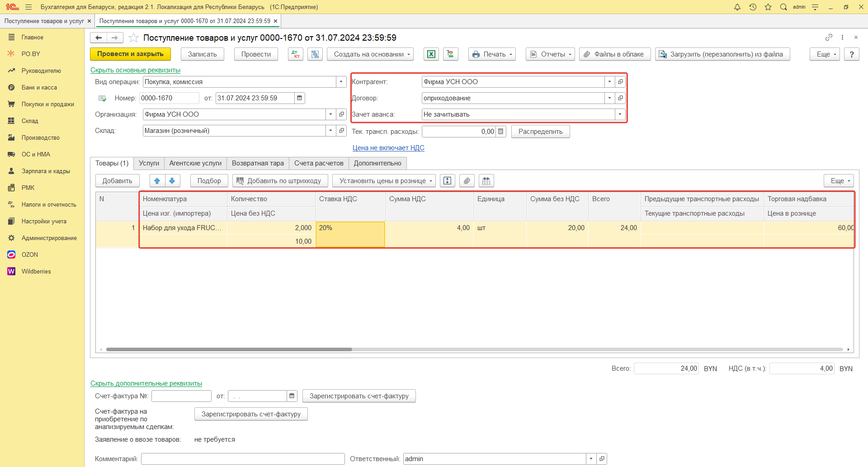Move table row down with blue arrow

172,181
